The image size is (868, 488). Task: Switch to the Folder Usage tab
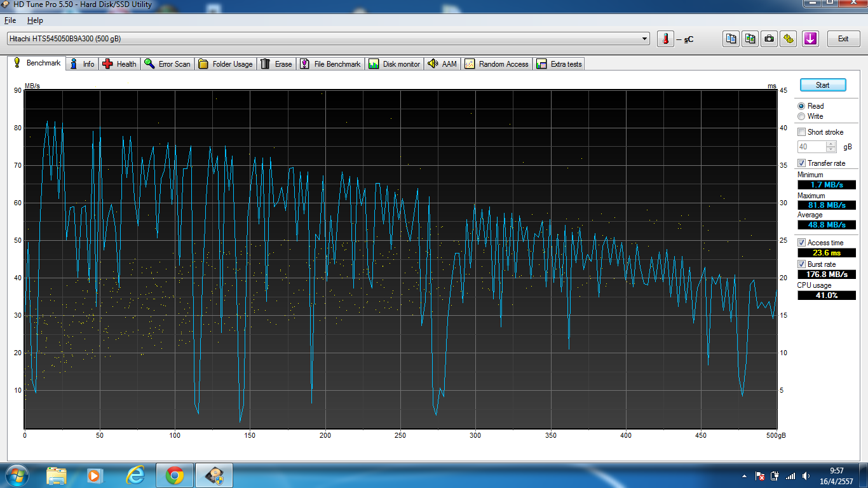click(226, 64)
